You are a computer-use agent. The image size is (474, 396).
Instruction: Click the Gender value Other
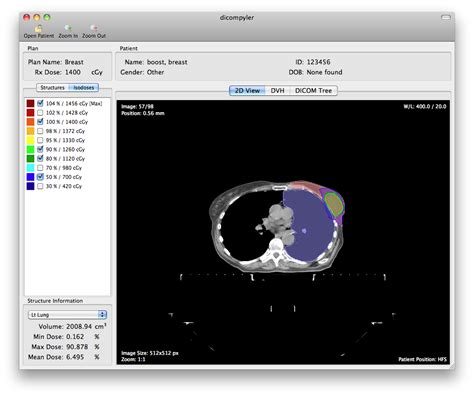[155, 72]
